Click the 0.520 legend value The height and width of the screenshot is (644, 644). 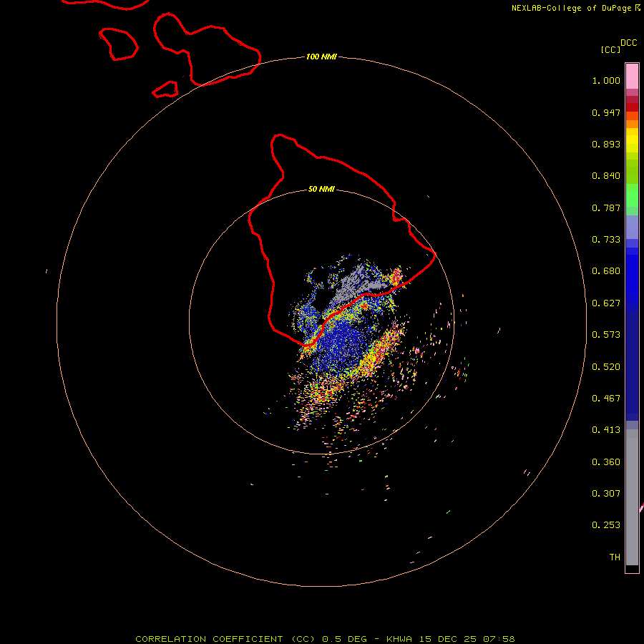click(606, 367)
